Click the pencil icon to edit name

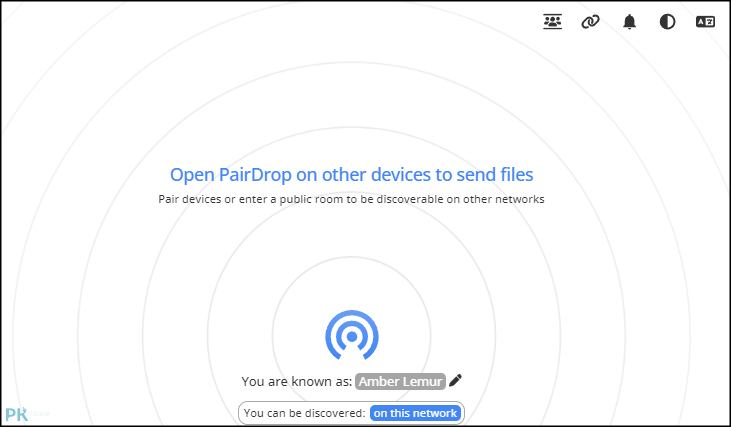[x=455, y=380]
